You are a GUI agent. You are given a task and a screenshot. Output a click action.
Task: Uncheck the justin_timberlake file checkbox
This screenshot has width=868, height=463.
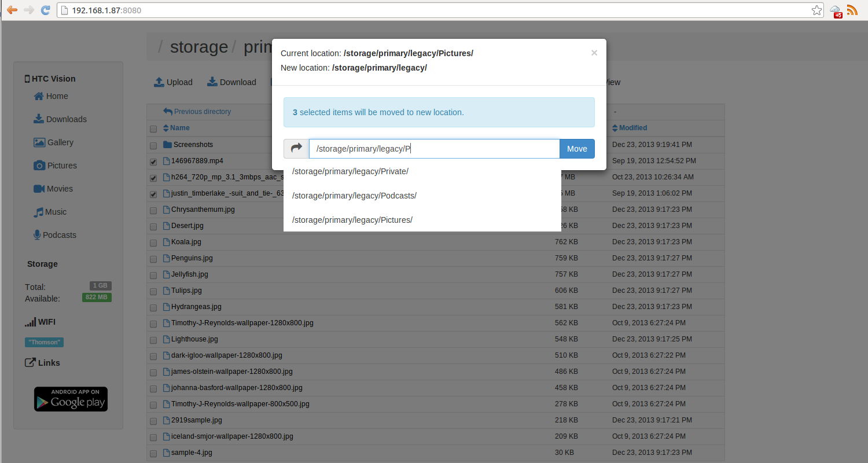[153, 194]
